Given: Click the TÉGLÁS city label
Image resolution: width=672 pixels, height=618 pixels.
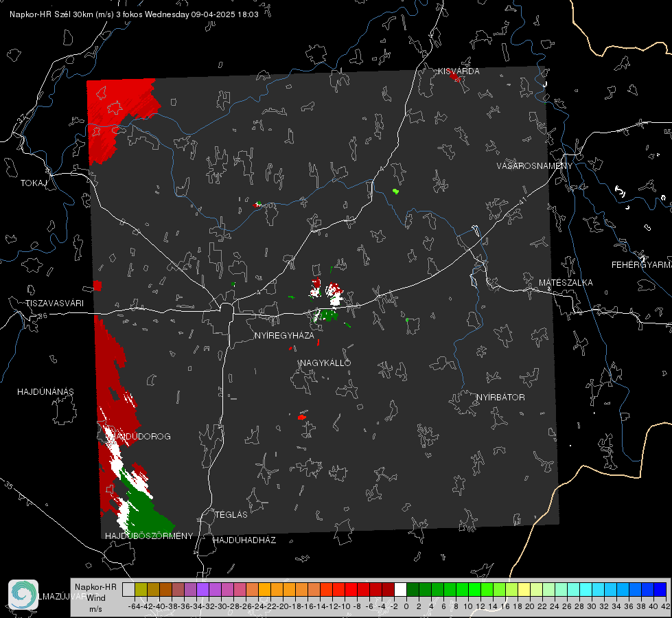Looking at the screenshot, I should (231, 515).
